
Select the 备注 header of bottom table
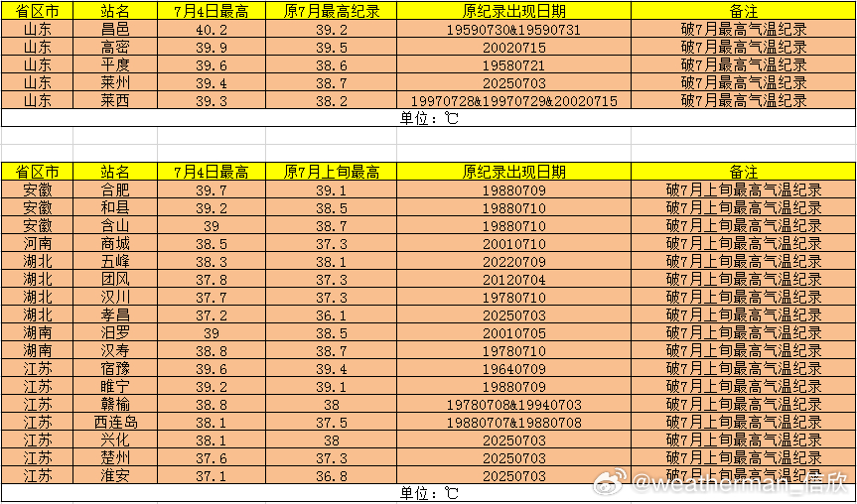744,172
